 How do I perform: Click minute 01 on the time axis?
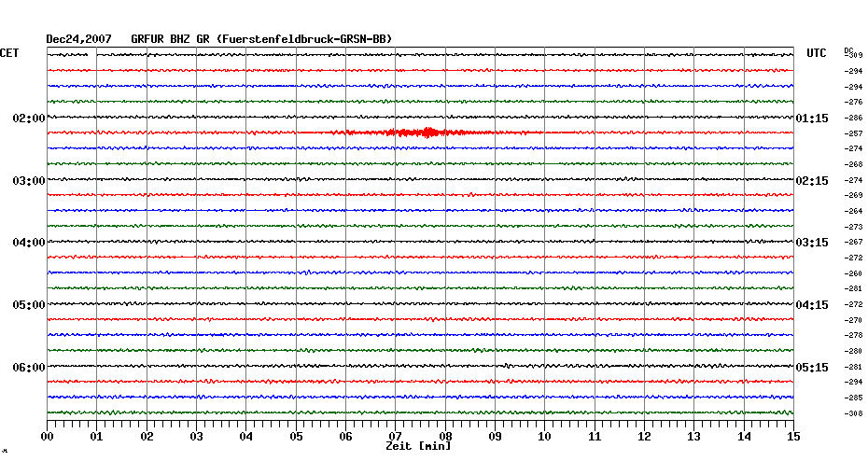click(x=96, y=437)
